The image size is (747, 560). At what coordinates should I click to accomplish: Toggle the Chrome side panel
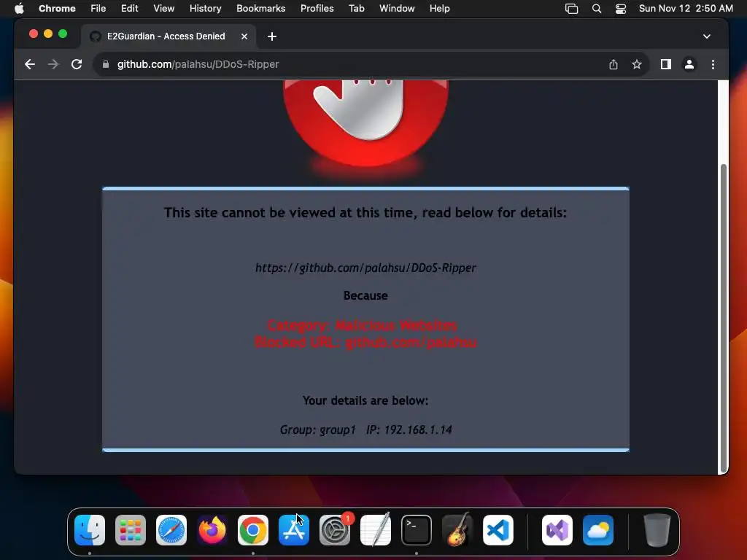[x=665, y=64]
